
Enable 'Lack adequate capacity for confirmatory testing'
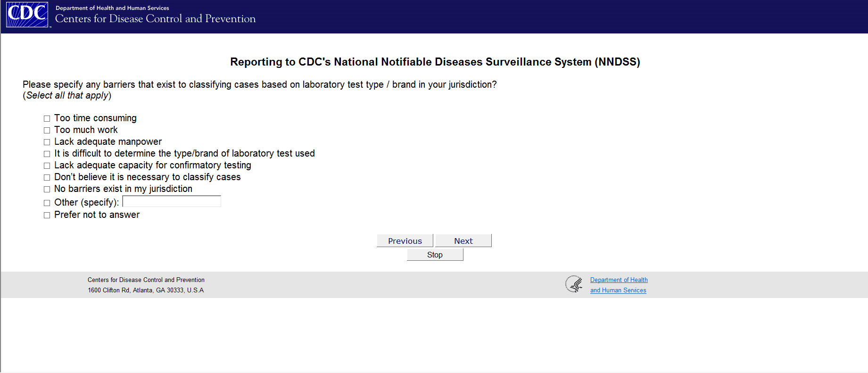click(x=47, y=166)
